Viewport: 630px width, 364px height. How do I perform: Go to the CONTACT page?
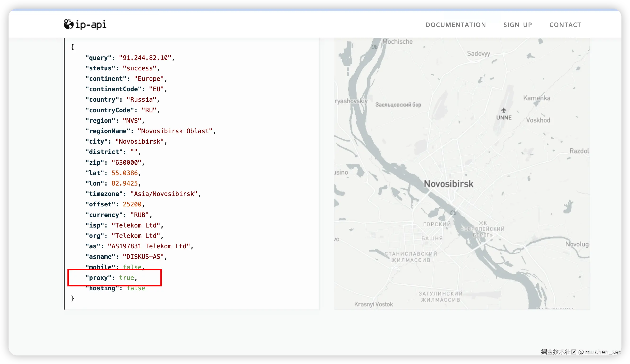[x=565, y=25]
